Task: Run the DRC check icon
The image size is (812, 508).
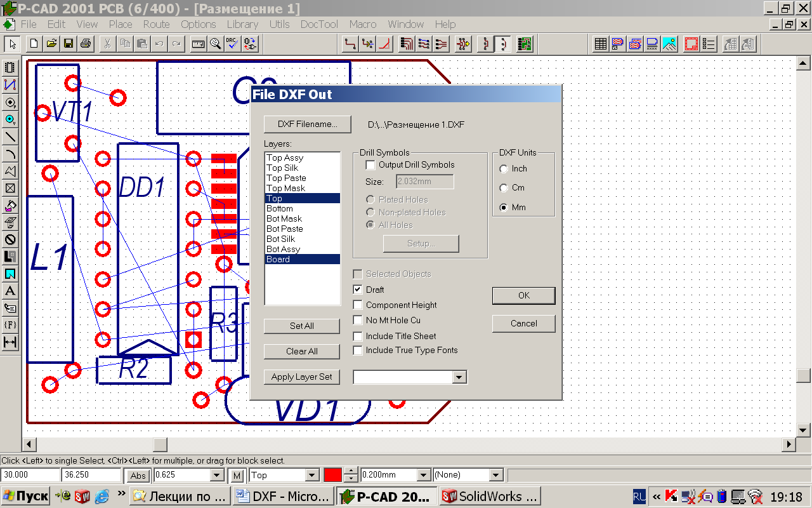Action: pyautogui.click(x=233, y=44)
